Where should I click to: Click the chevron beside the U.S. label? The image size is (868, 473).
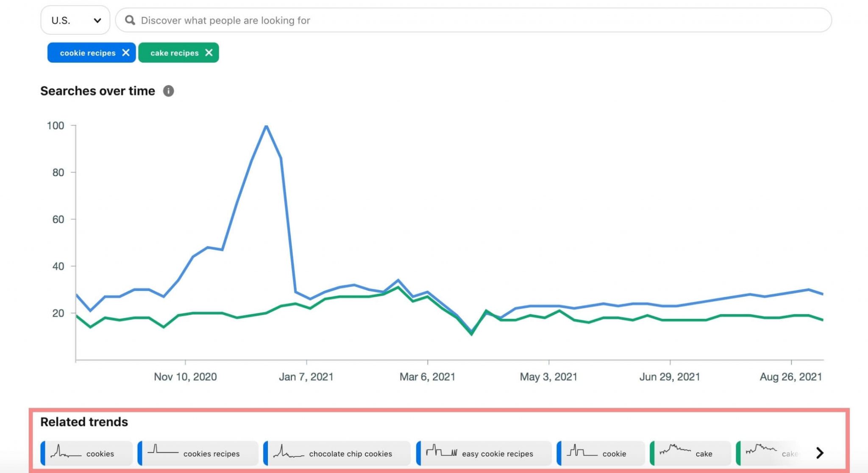(98, 20)
